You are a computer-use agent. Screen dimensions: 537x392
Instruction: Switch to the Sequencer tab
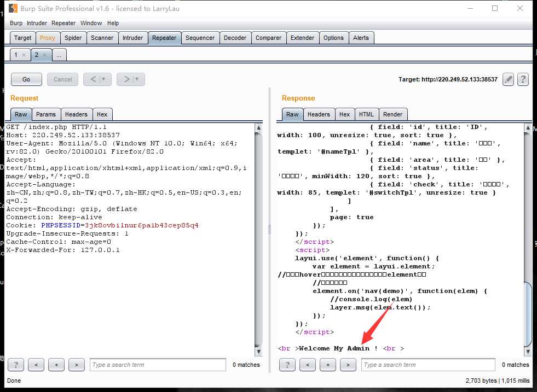pos(200,38)
